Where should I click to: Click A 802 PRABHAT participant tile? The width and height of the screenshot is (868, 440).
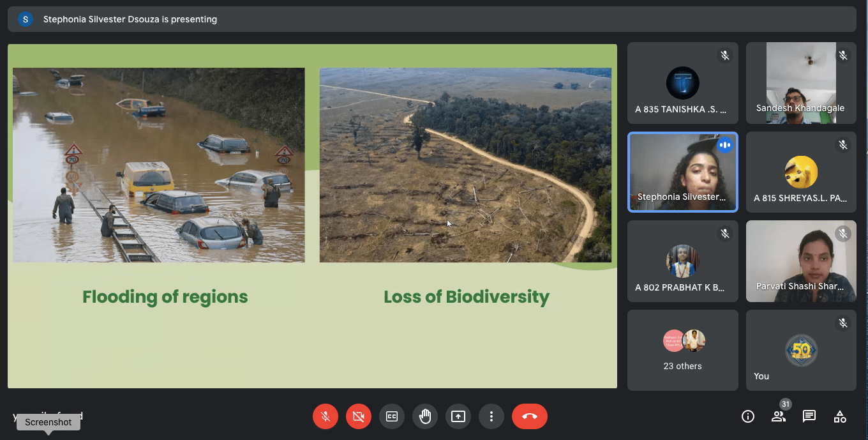tap(682, 261)
